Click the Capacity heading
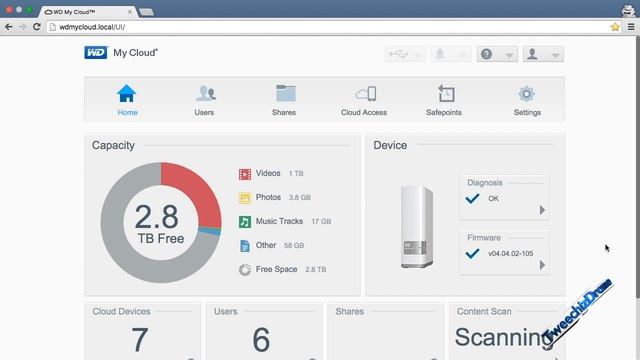This screenshot has width=640, height=360. 113,145
